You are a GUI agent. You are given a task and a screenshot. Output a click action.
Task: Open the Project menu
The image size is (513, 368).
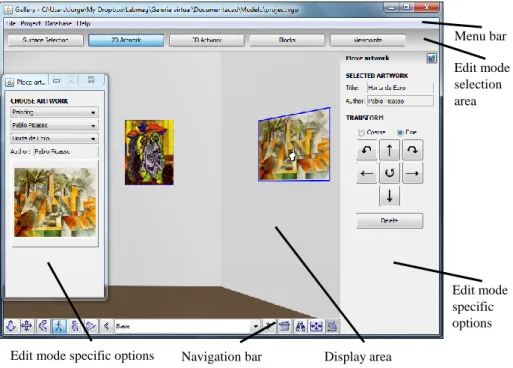tap(30, 23)
